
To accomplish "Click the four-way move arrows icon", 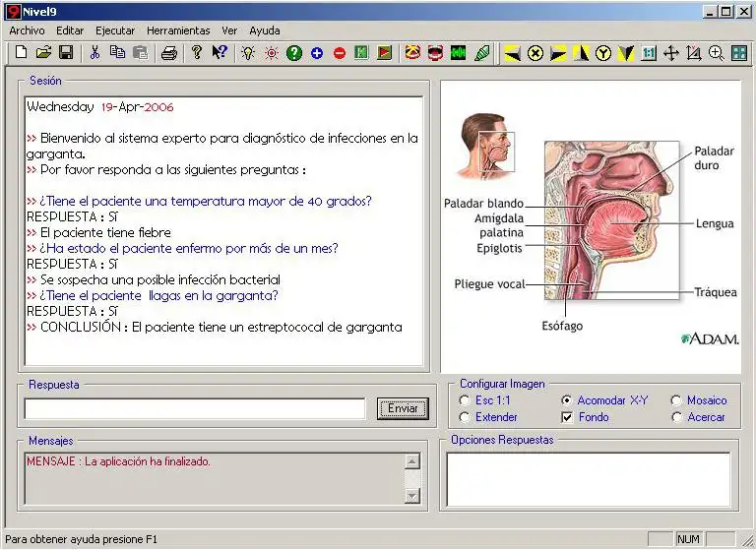I will pyautogui.click(x=671, y=53).
